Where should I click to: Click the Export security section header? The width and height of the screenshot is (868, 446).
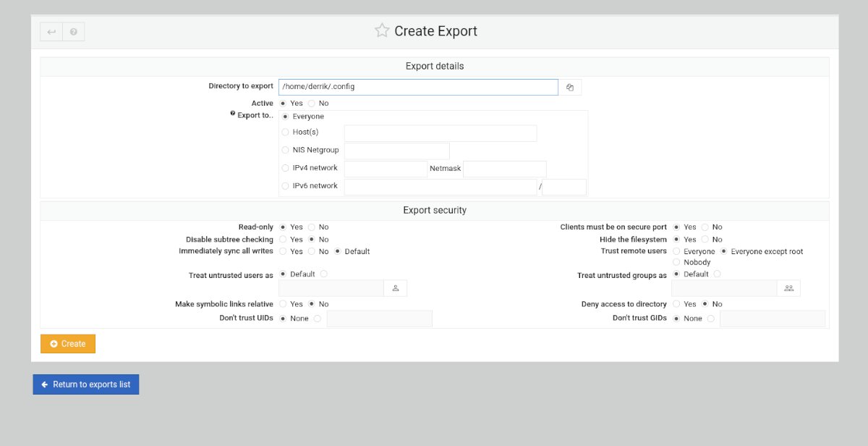pyautogui.click(x=435, y=210)
